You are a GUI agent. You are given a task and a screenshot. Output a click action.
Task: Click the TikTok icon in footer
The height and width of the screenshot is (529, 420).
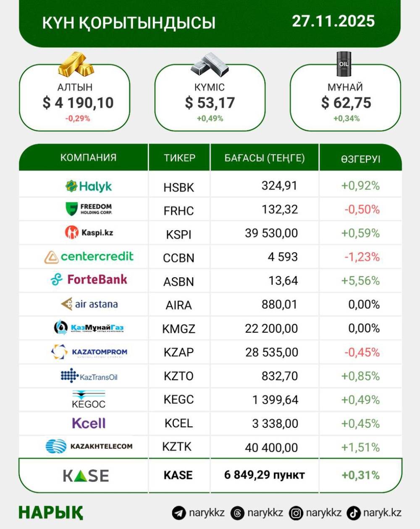coord(354,513)
